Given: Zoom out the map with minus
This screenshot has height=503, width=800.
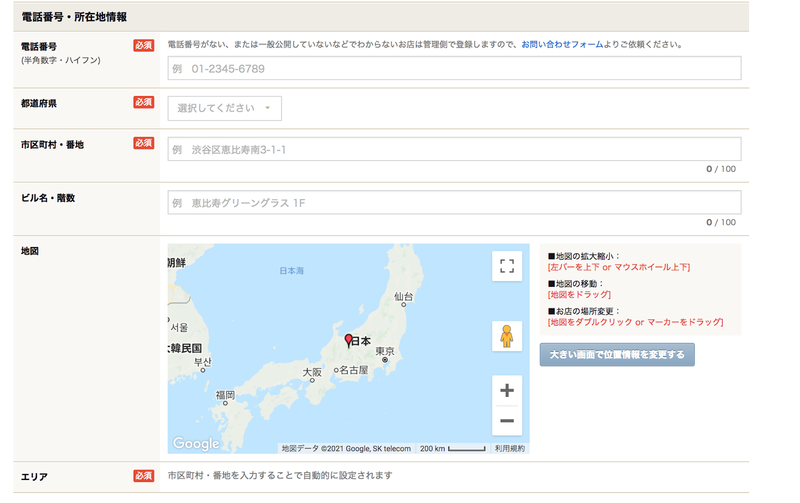Looking at the screenshot, I should pos(507,421).
